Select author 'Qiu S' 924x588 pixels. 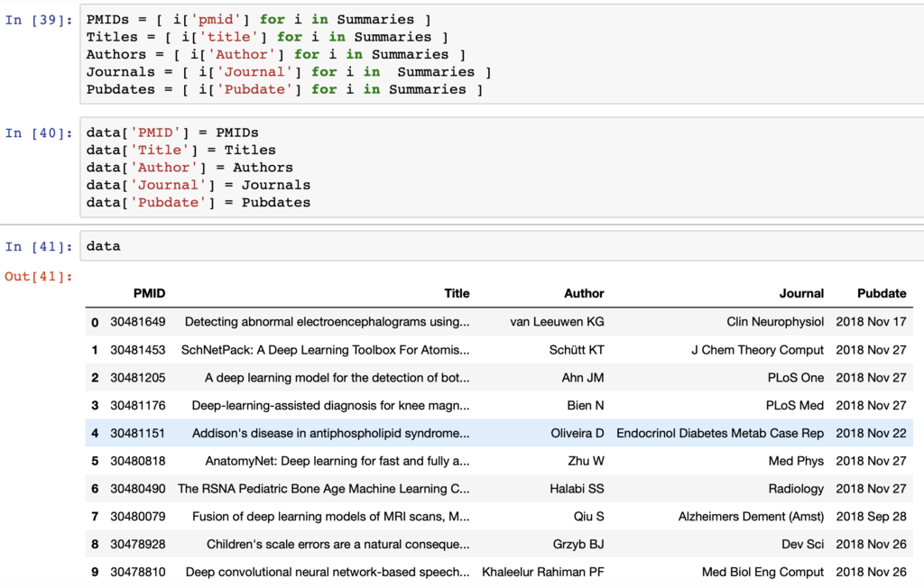pyautogui.click(x=588, y=516)
